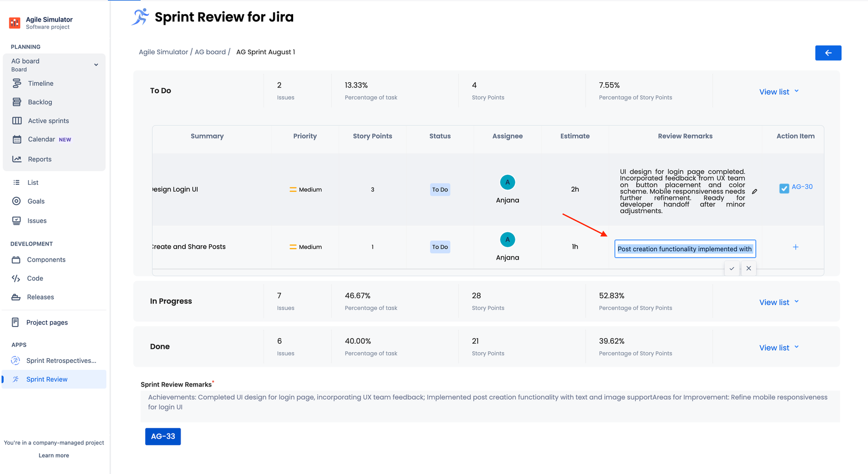Open Code section
The image size is (868, 474).
pyautogui.click(x=35, y=278)
